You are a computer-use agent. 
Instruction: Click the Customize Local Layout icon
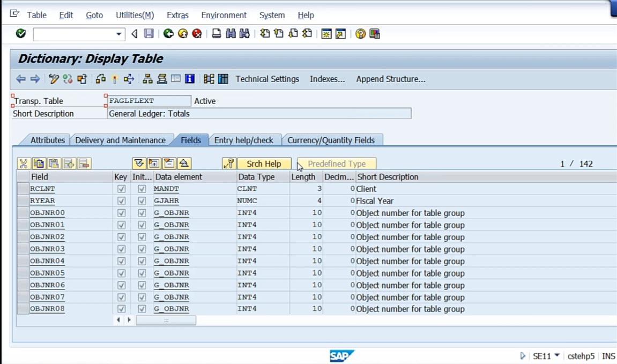click(375, 34)
